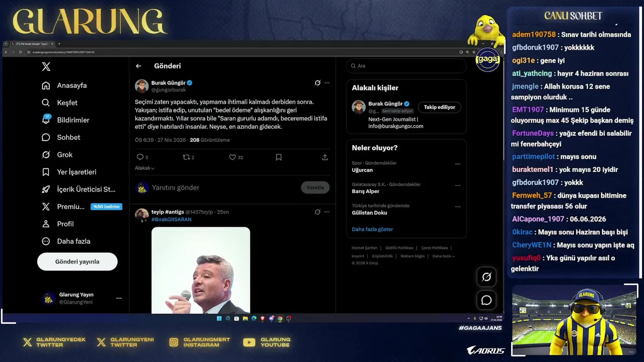Image resolution: width=644 pixels, height=362 pixels.
Task: Open Reklam bilgisi footer link
Action: click(x=413, y=256)
